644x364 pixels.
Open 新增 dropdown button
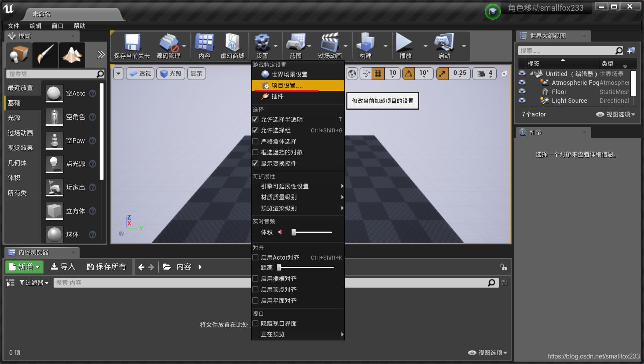pyautogui.click(x=24, y=267)
